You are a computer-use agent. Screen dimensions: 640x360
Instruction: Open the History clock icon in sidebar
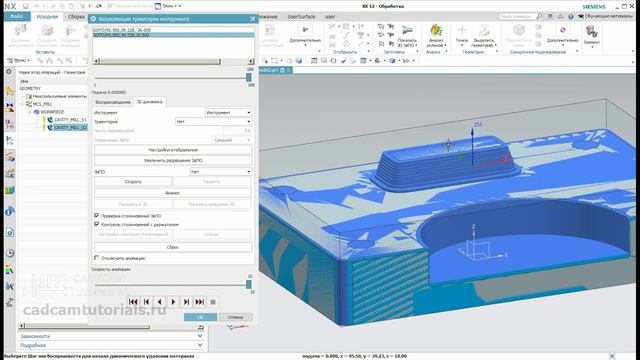(x=10, y=253)
